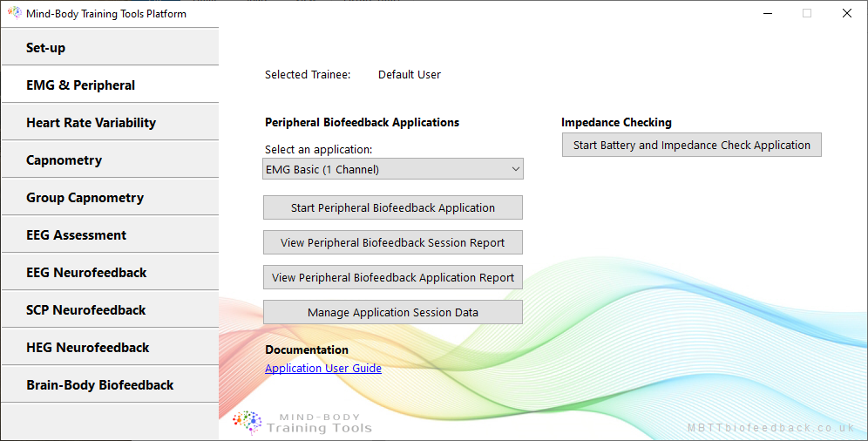Click the 'Selected Trainee:' label

click(x=308, y=75)
